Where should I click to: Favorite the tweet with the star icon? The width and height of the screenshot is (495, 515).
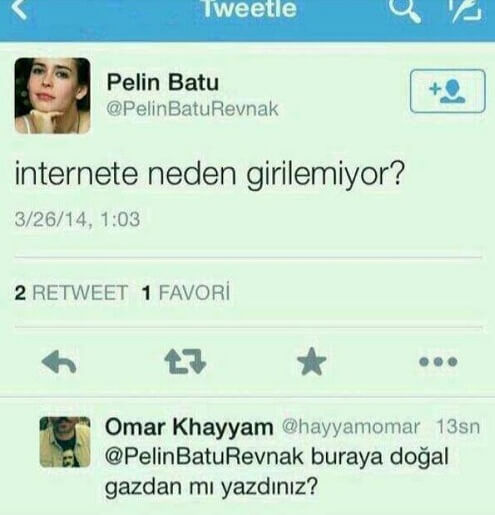(311, 361)
